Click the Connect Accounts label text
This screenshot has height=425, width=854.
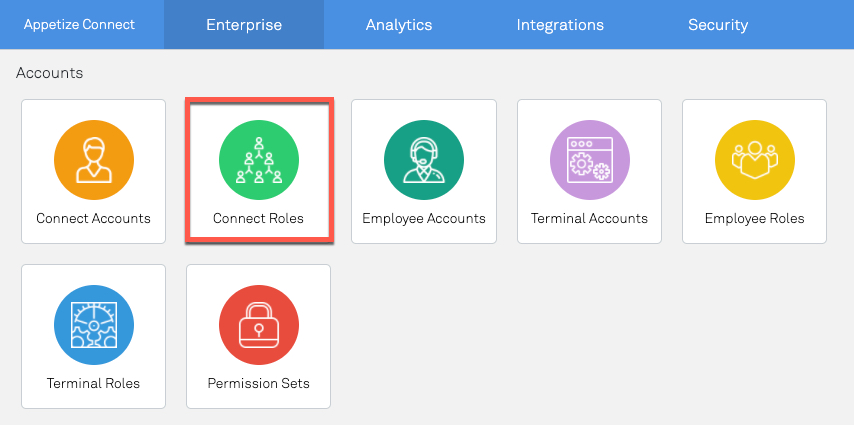pyautogui.click(x=93, y=218)
